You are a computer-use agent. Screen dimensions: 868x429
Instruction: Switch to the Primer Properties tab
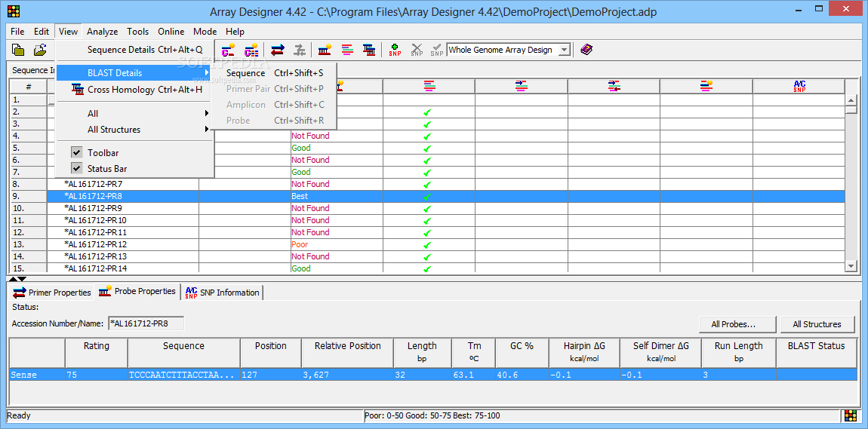click(x=52, y=293)
